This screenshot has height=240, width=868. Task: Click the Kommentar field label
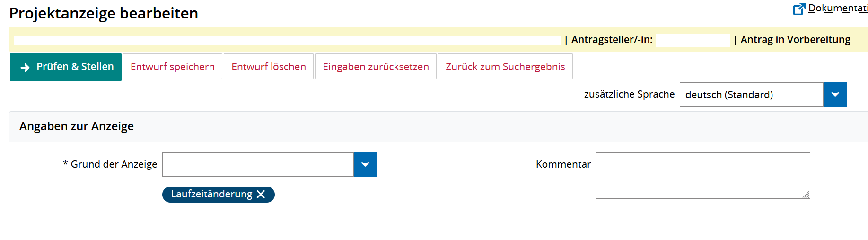[x=563, y=164]
